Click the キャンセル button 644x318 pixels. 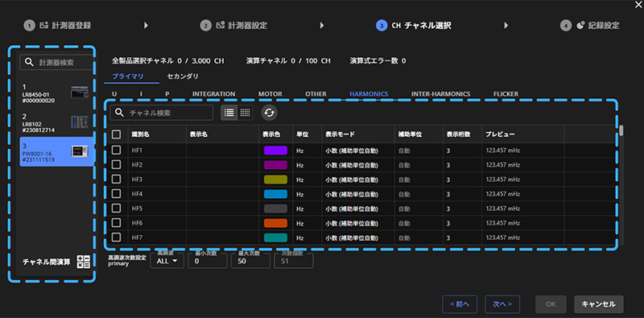598,304
